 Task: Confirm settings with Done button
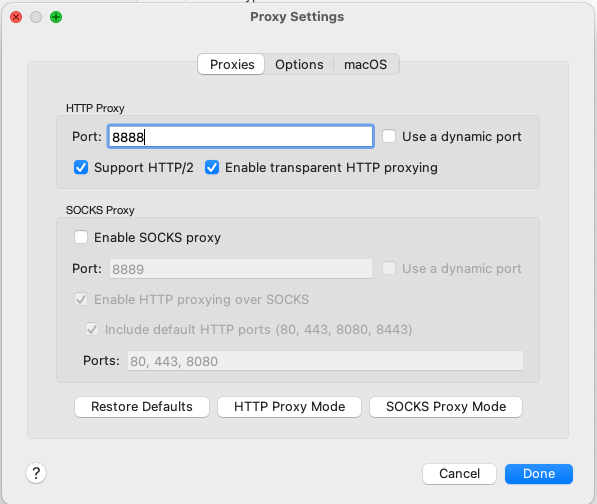(x=539, y=474)
